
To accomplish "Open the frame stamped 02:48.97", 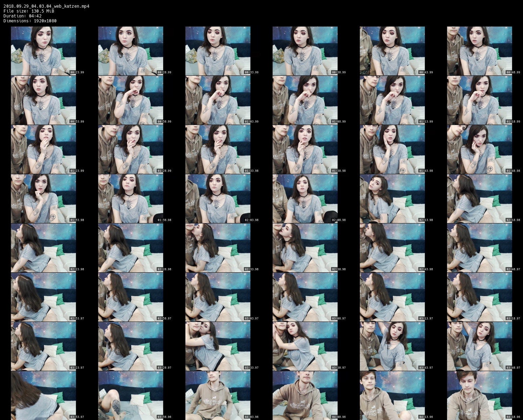I will point(480,248).
